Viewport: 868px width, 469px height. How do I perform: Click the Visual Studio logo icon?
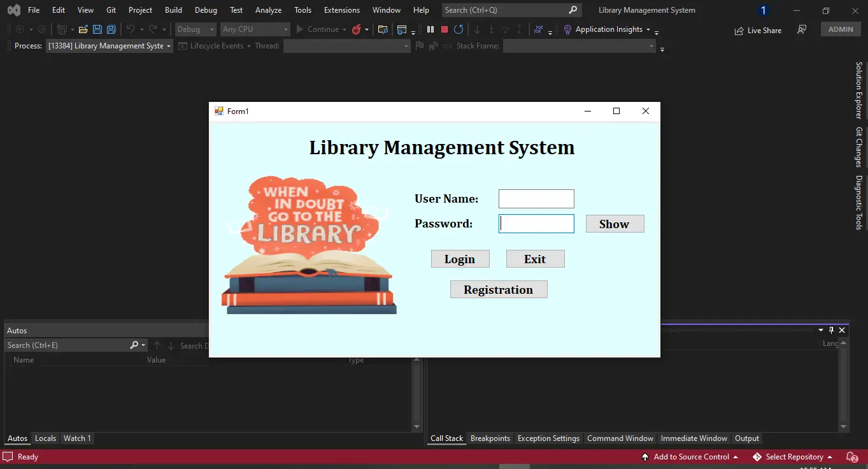pos(13,10)
